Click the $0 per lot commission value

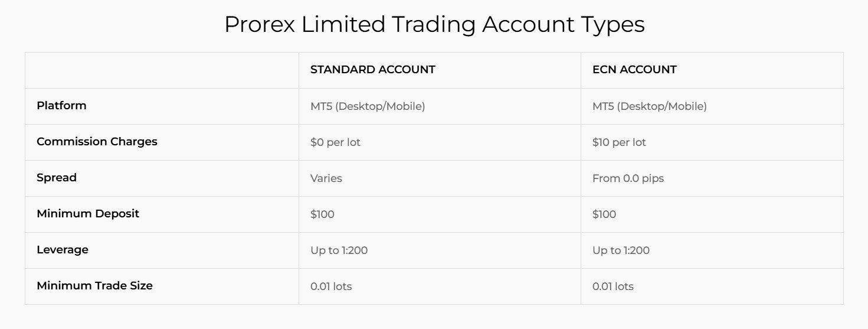(335, 142)
